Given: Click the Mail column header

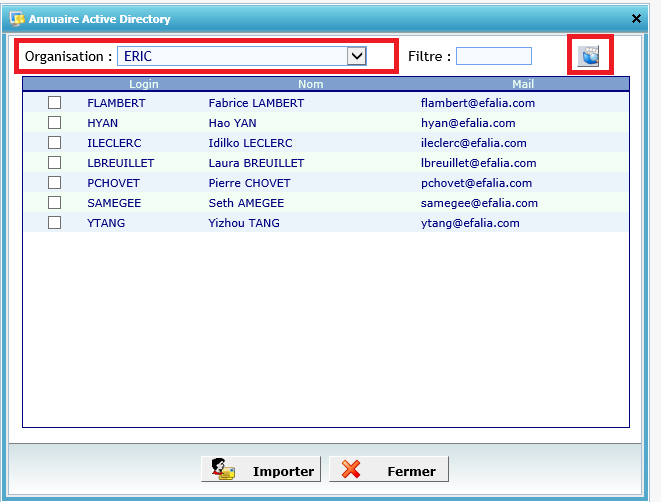Looking at the screenshot, I should point(523,85).
